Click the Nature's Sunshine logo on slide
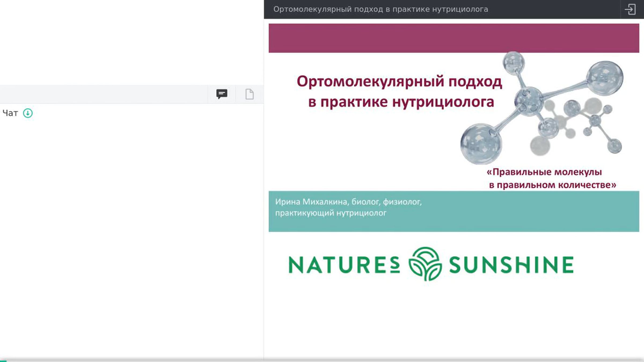The height and width of the screenshot is (362, 644). (x=431, y=264)
